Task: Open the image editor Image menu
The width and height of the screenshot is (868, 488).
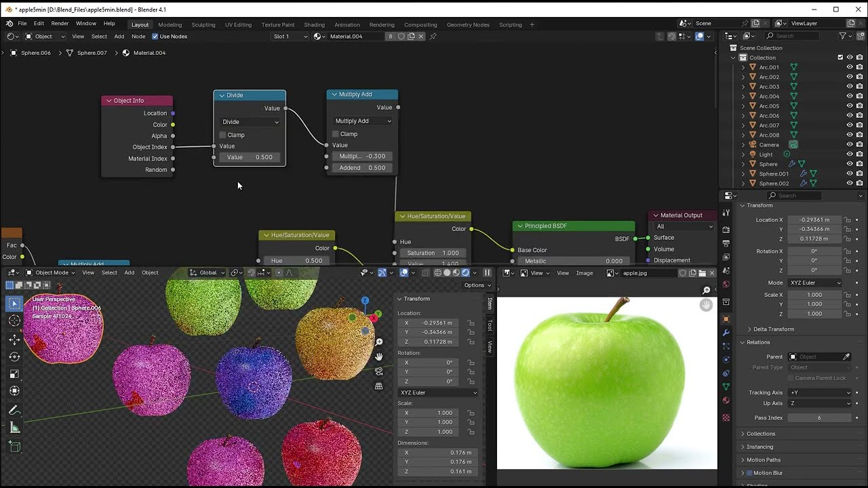Action: coord(585,273)
